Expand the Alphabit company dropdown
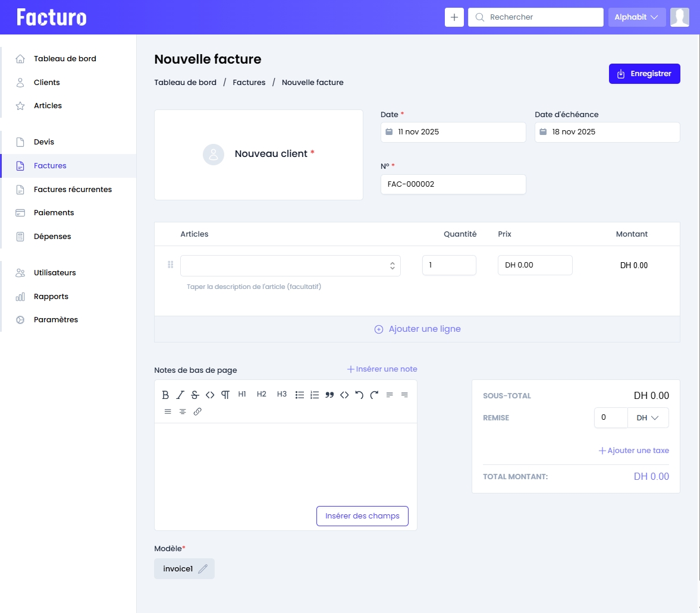 (x=636, y=17)
